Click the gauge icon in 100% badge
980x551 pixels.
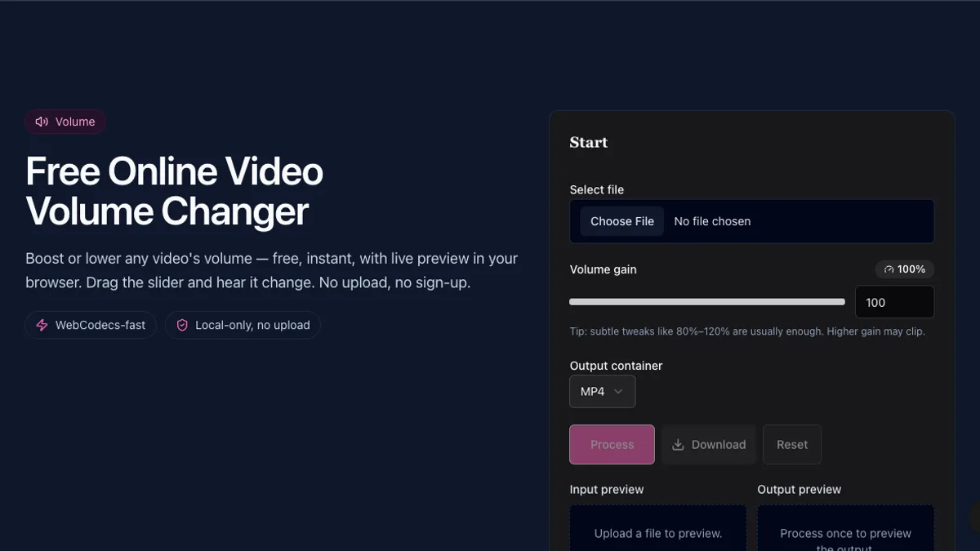tap(889, 269)
